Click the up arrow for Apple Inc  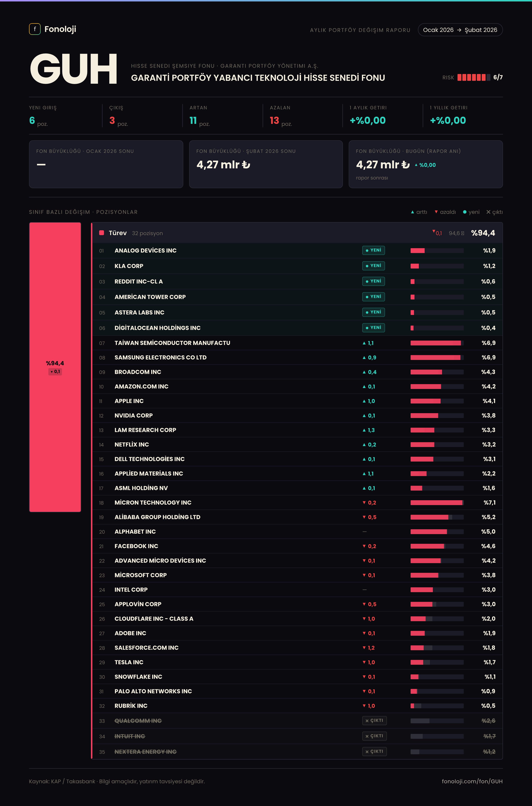(x=364, y=401)
